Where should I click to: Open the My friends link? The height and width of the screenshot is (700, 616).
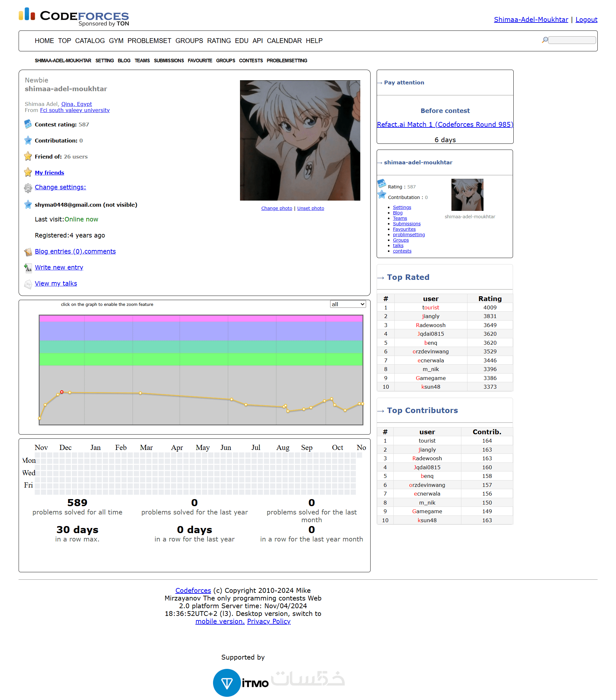(49, 173)
